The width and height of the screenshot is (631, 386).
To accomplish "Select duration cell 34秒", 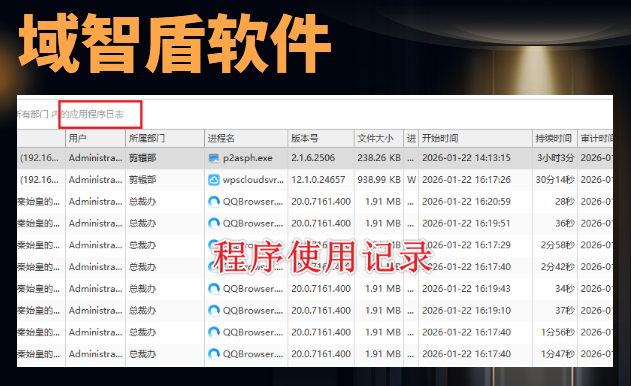I will tap(565, 289).
